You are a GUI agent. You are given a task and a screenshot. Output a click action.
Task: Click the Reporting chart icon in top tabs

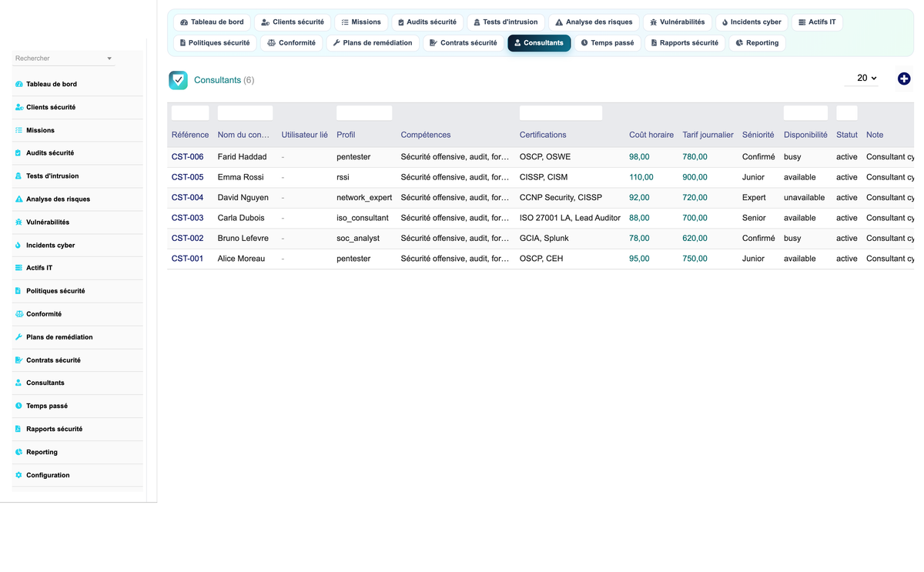point(739,43)
